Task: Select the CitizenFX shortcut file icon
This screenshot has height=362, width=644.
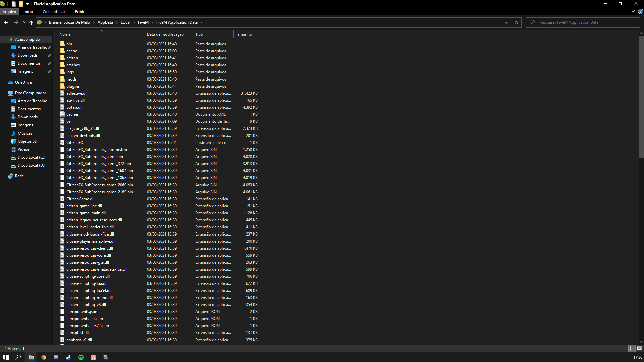Action: pos(62,143)
